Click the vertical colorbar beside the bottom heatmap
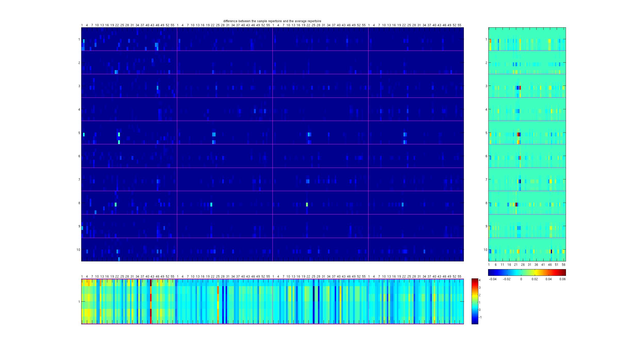This screenshot has height=364, width=625. (475, 301)
